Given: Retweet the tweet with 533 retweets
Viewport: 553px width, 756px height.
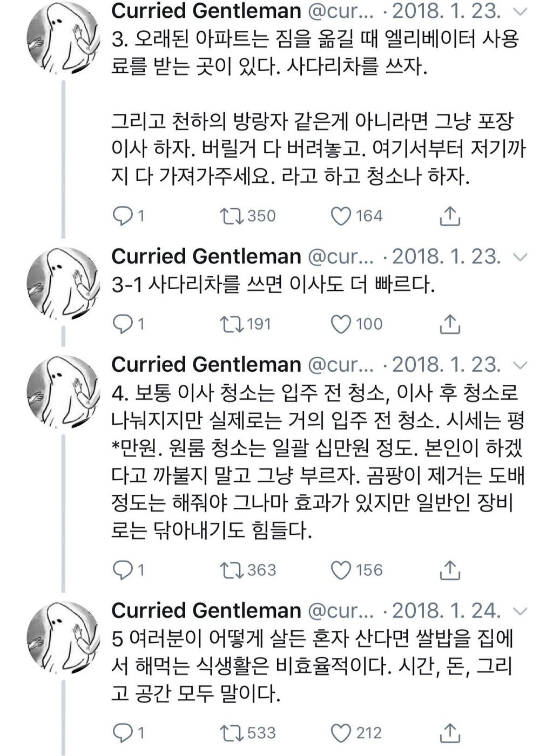Looking at the screenshot, I should pos(231,732).
